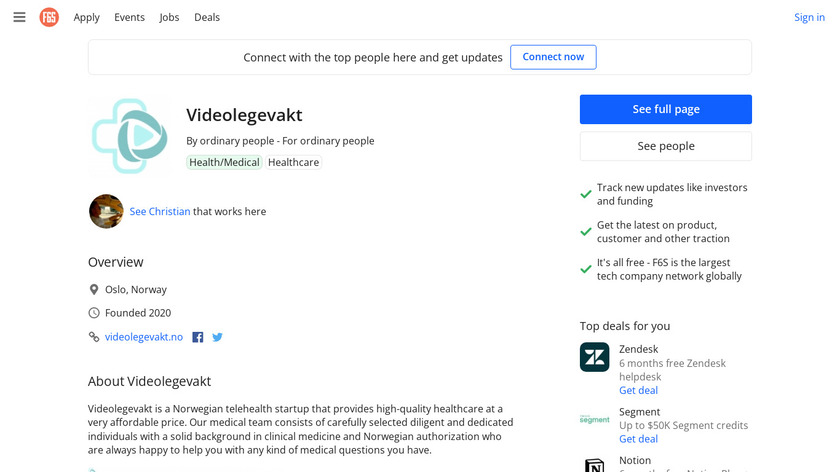Click the See people button
840x472 pixels.
pyautogui.click(x=666, y=146)
